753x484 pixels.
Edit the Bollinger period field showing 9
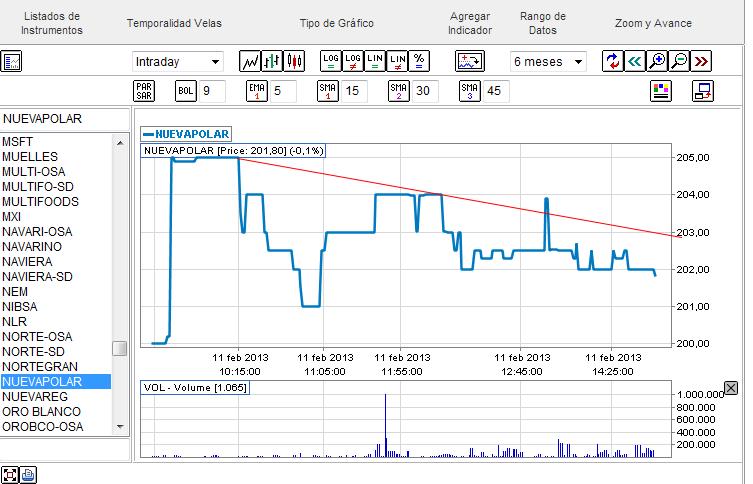pyautogui.click(x=212, y=91)
